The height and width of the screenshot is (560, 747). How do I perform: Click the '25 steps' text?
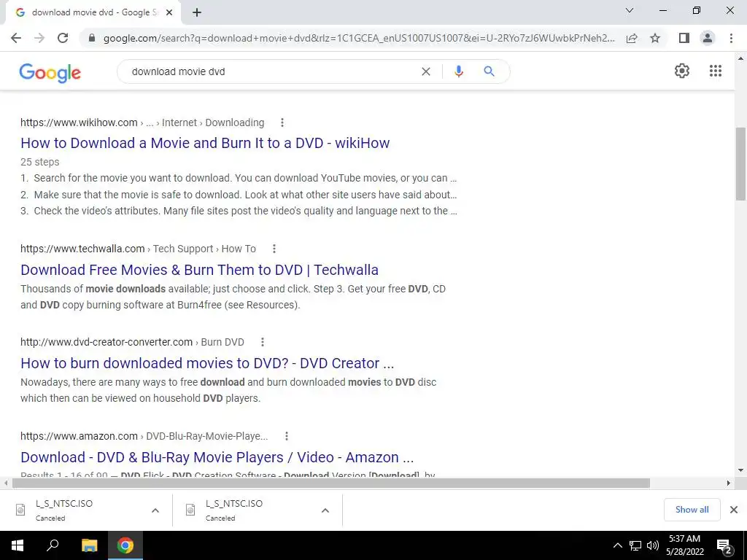[x=40, y=162]
